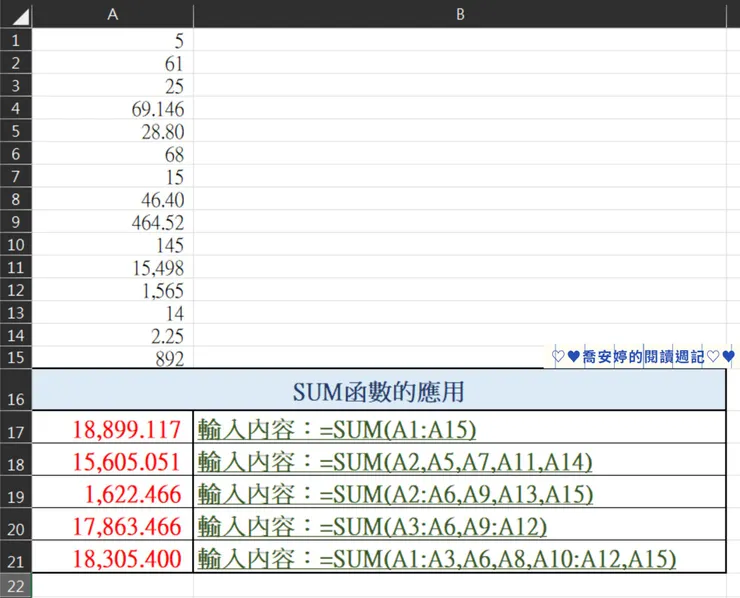Click the red result 1,622.466
This screenshot has height=598, width=740.
(112, 492)
